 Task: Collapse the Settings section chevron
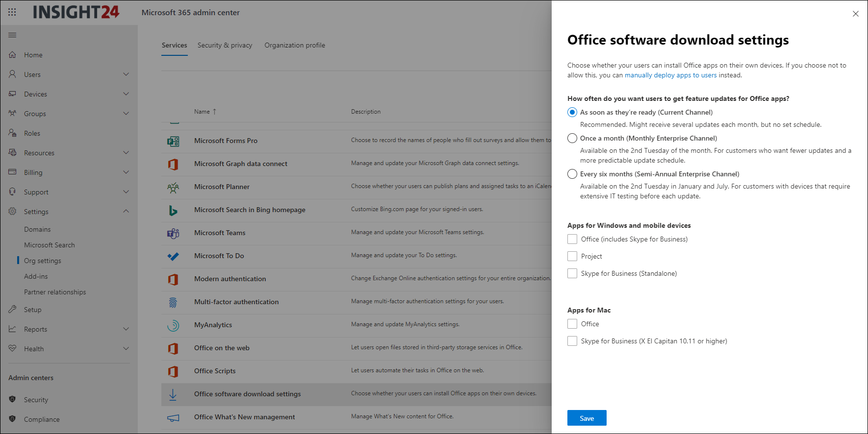point(126,211)
